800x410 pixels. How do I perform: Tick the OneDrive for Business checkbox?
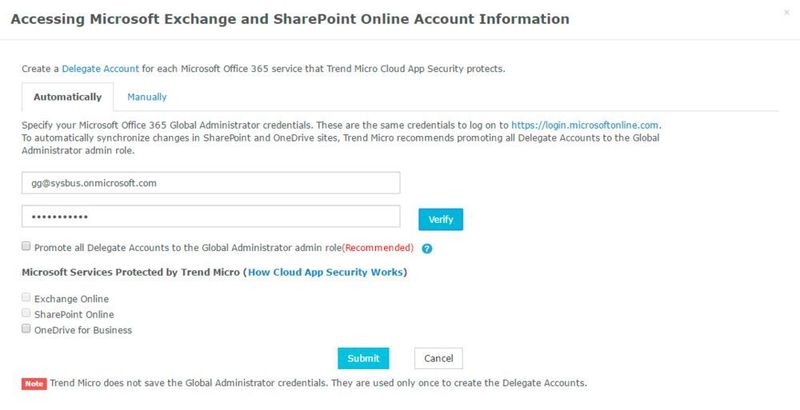[x=26, y=329]
